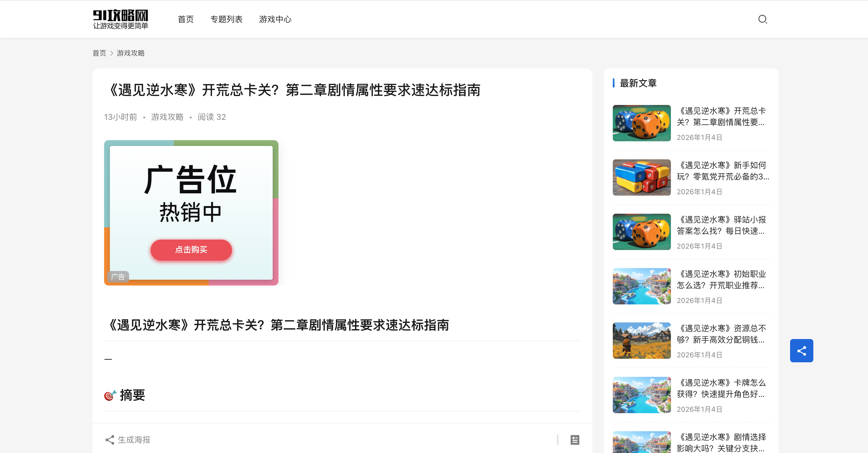The height and width of the screenshot is (453, 868).
Task: Open 专题列表 in the top navigation
Action: [226, 19]
